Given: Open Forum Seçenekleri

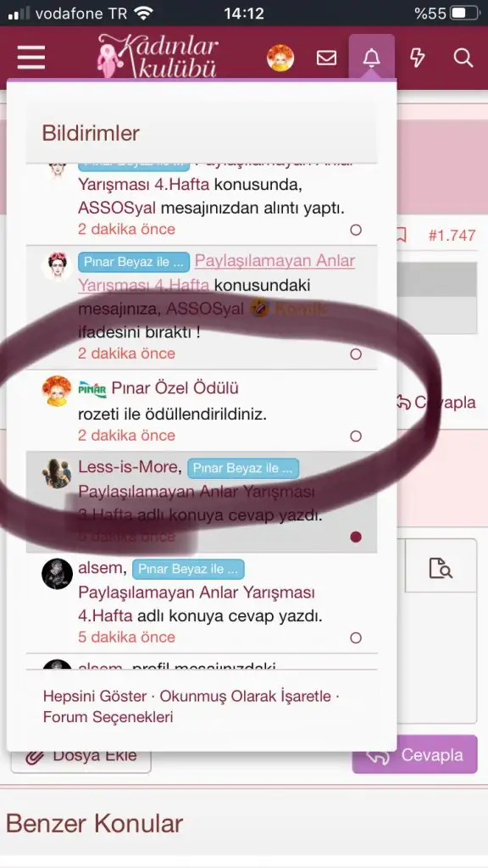Looking at the screenshot, I should click(108, 717).
